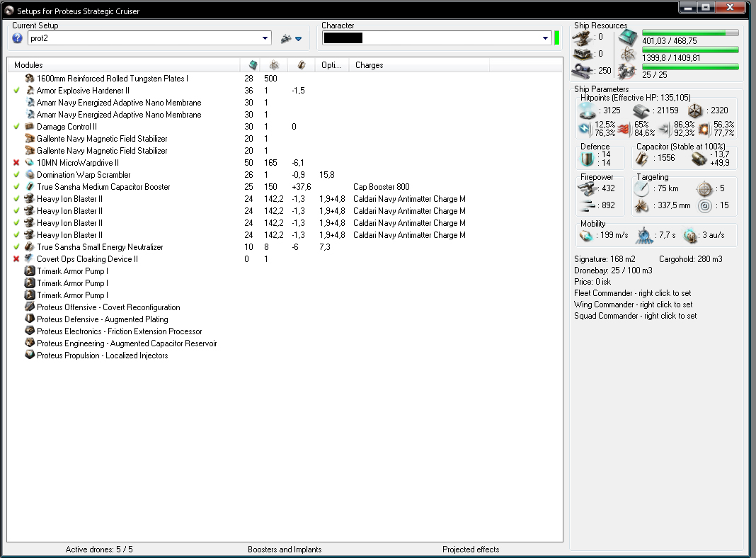
Task: Toggle the Armor Explosive Hardener II active checkmark
Action: pyautogui.click(x=16, y=90)
